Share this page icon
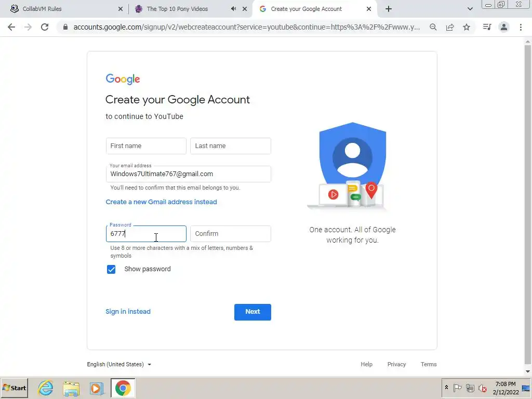This screenshot has width=532, height=399. (x=450, y=27)
